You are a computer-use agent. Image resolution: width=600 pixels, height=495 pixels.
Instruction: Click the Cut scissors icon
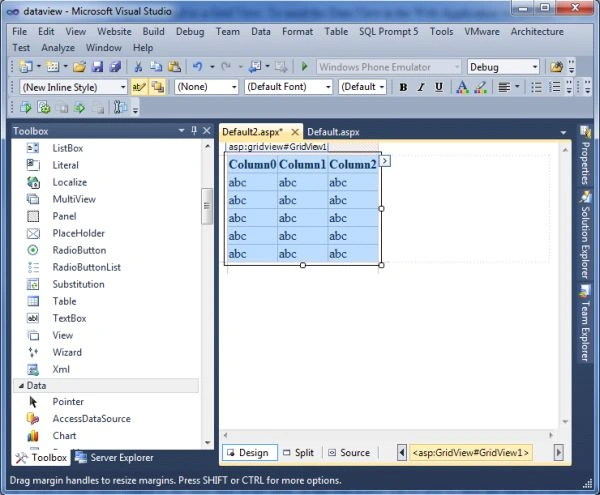click(138, 67)
